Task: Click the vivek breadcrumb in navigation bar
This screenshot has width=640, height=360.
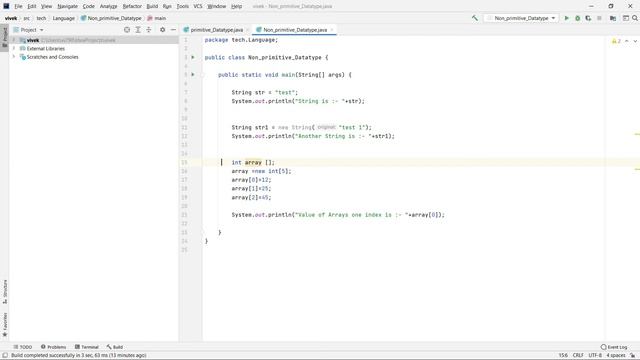Action: [11, 18]
